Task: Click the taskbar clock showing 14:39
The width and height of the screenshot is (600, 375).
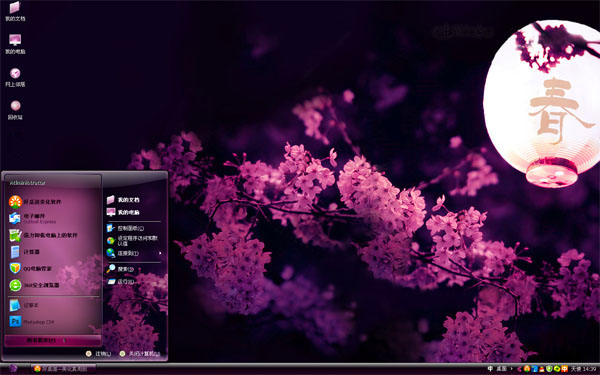Action: [590, 369]
